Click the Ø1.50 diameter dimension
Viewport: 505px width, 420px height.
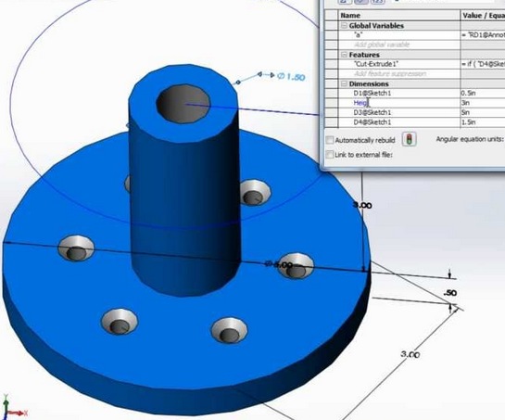pyautogui.click(x=291, y=77)
